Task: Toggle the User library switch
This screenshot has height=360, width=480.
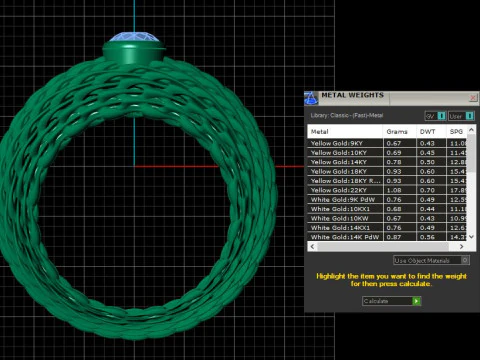Action: (x=461, y=116)
